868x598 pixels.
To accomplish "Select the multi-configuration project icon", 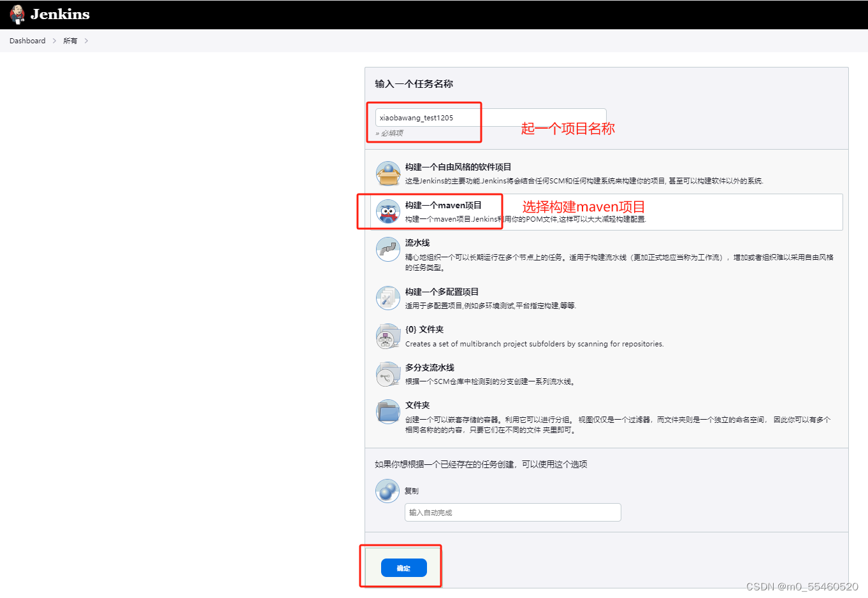I will (388, 298).
